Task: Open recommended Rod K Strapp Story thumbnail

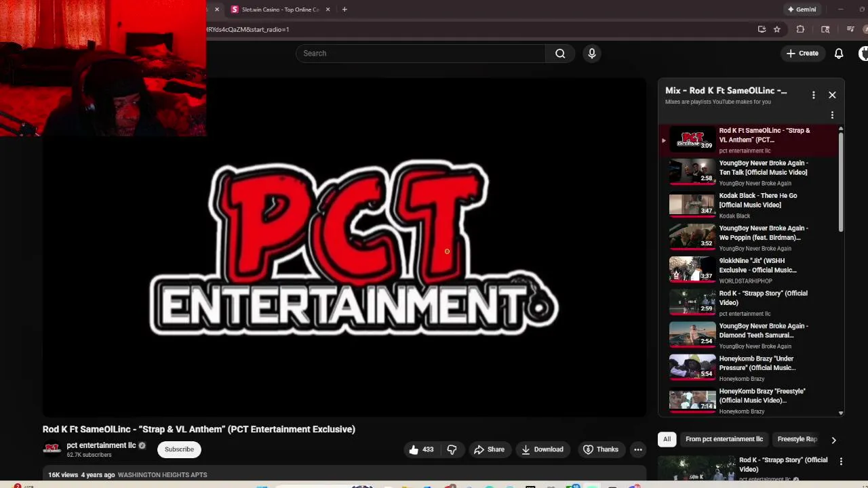Action: [x=696, y=468]
